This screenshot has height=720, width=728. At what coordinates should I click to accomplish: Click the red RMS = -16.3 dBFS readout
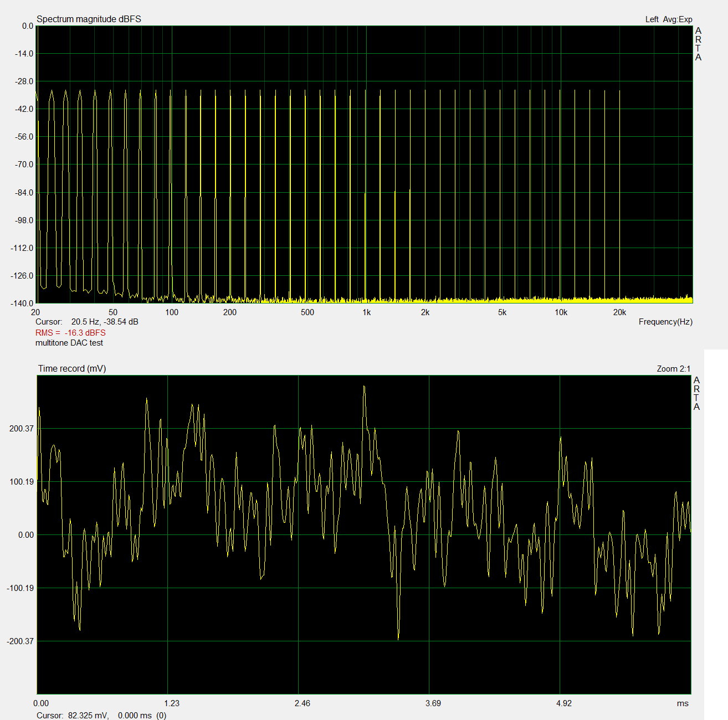[70, 333]
